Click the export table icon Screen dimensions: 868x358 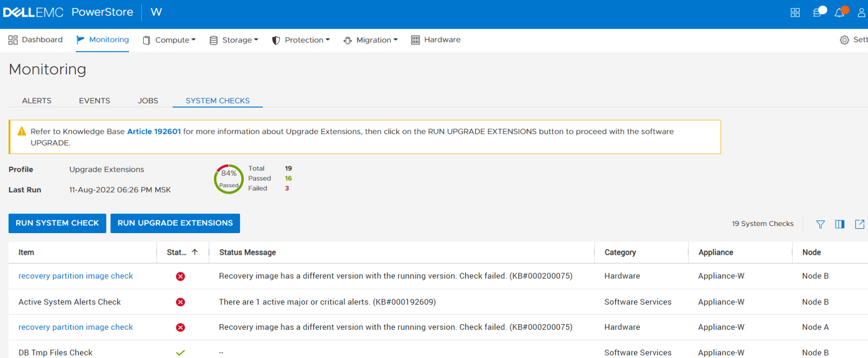(x=859, y=224)
